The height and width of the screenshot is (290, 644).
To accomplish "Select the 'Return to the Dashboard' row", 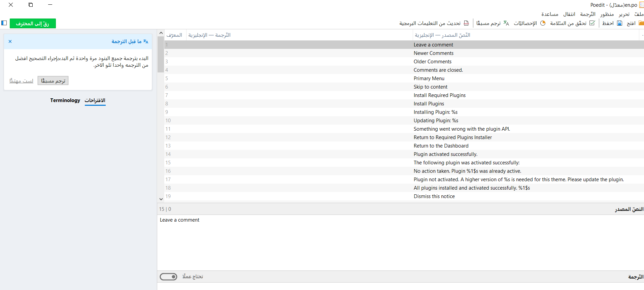I will point(404,146).
